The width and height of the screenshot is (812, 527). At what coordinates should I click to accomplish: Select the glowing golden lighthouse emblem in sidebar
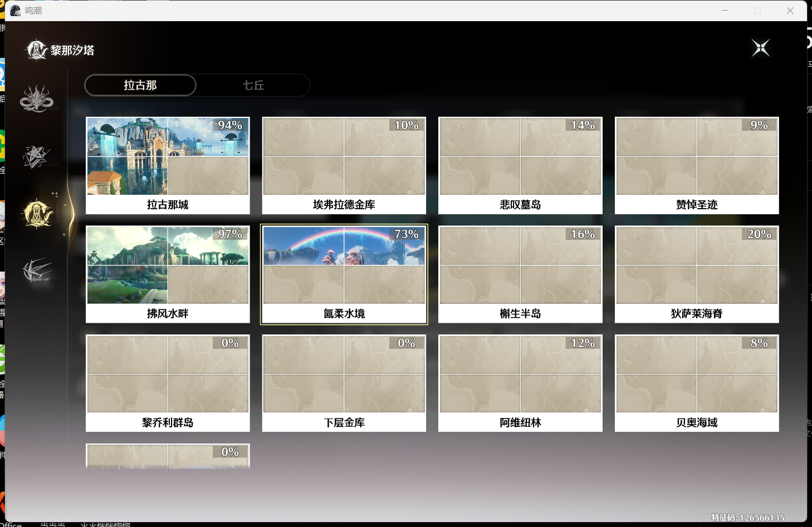click(37, 214)
